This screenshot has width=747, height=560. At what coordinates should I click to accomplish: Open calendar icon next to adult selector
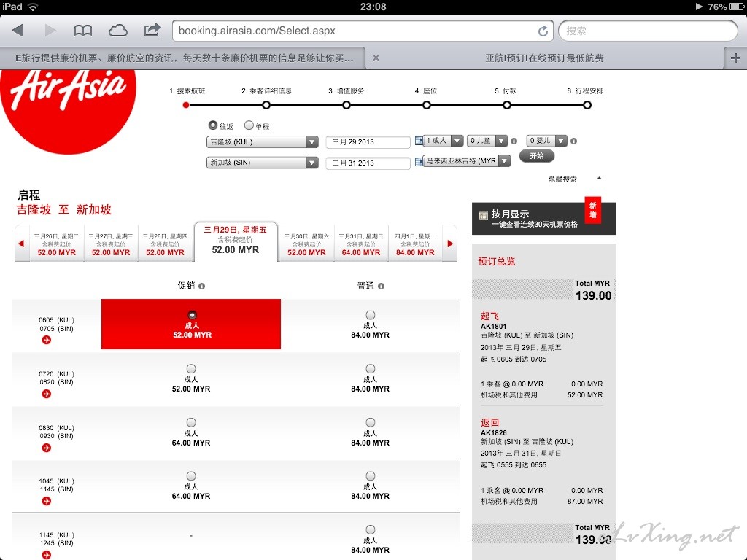tap(419, 141)
